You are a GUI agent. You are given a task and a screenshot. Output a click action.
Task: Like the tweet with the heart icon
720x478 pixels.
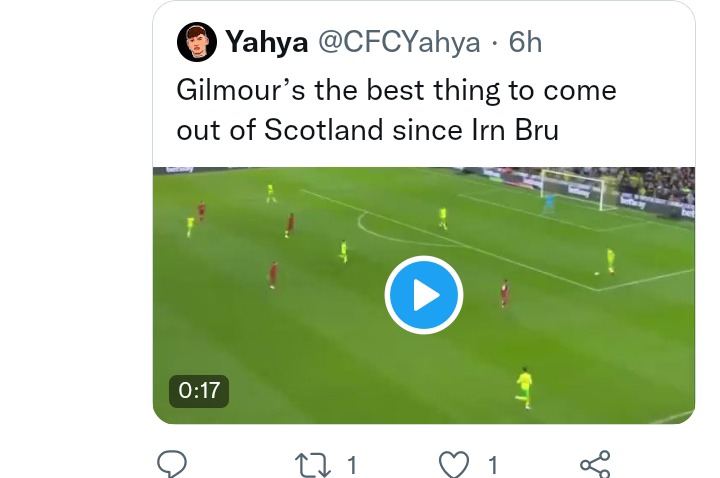point(454,465)
